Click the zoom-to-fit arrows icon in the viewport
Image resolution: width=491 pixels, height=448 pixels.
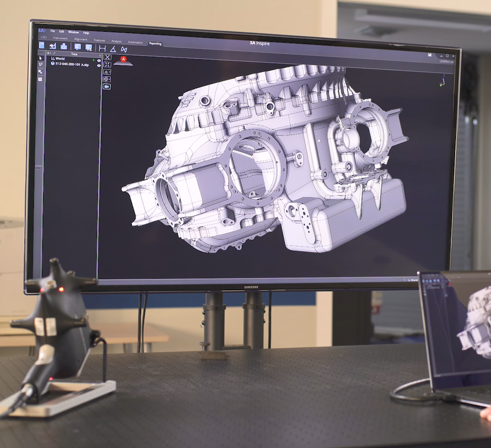coord(107,65)
